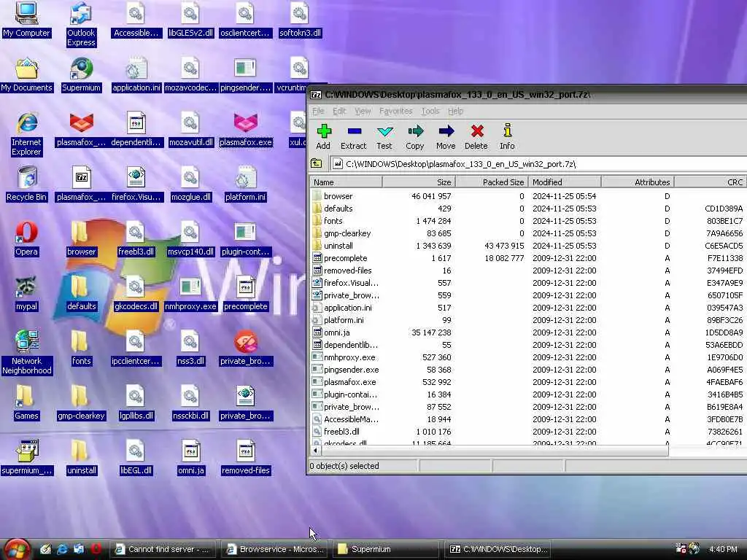This screenshot has height=560, width=747.
Task: Select the removed-files desktop icon
Action: pos(245,458)
